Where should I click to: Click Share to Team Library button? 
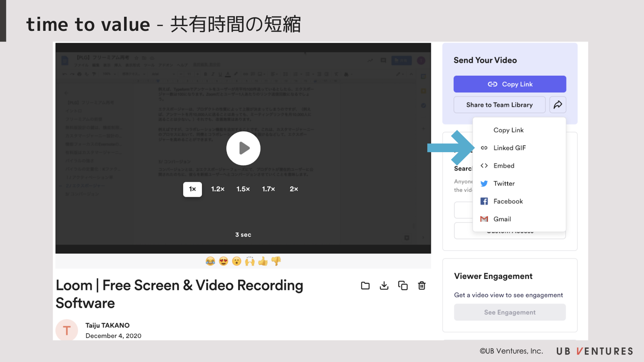coord(499,105)
